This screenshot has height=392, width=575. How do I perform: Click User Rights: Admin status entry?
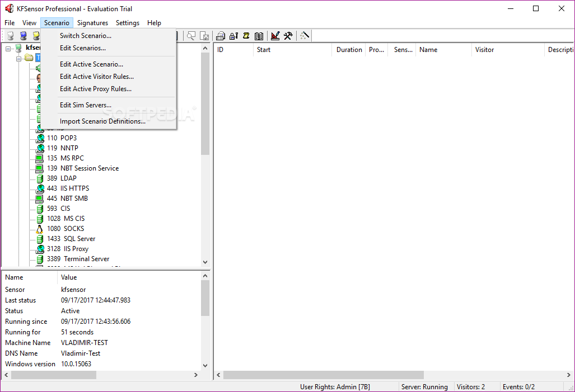coord(335,387)
